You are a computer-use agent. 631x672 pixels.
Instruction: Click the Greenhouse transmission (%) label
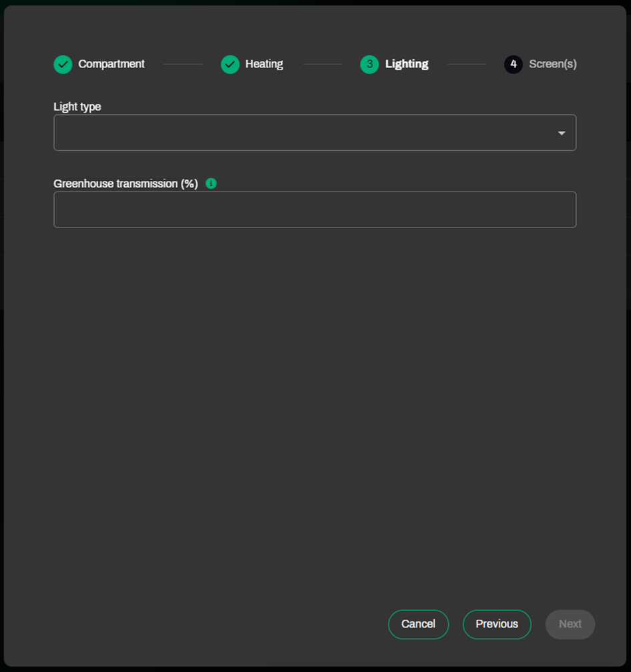tap(126, 184)
